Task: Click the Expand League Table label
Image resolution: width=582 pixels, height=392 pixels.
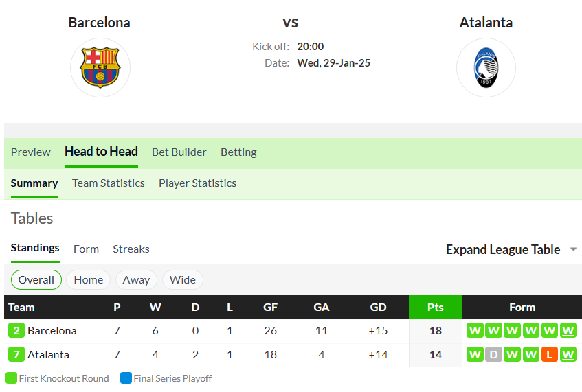Action: (503, 249)
